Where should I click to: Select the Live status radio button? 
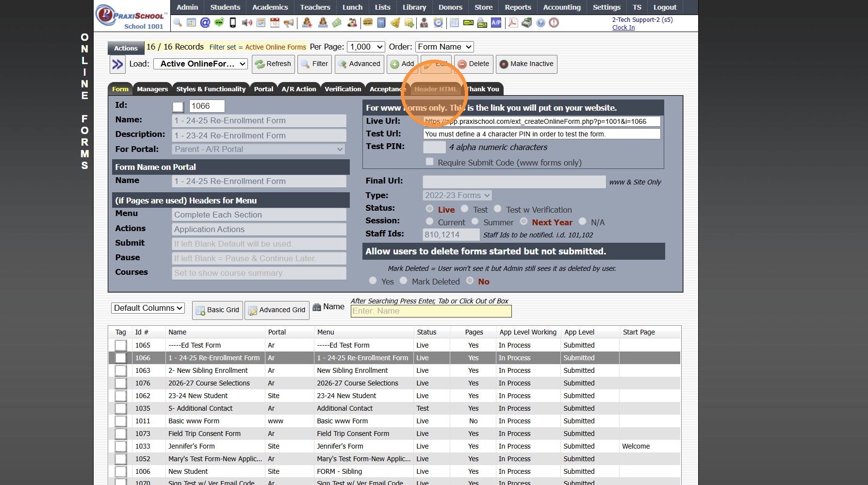point(429,208)
